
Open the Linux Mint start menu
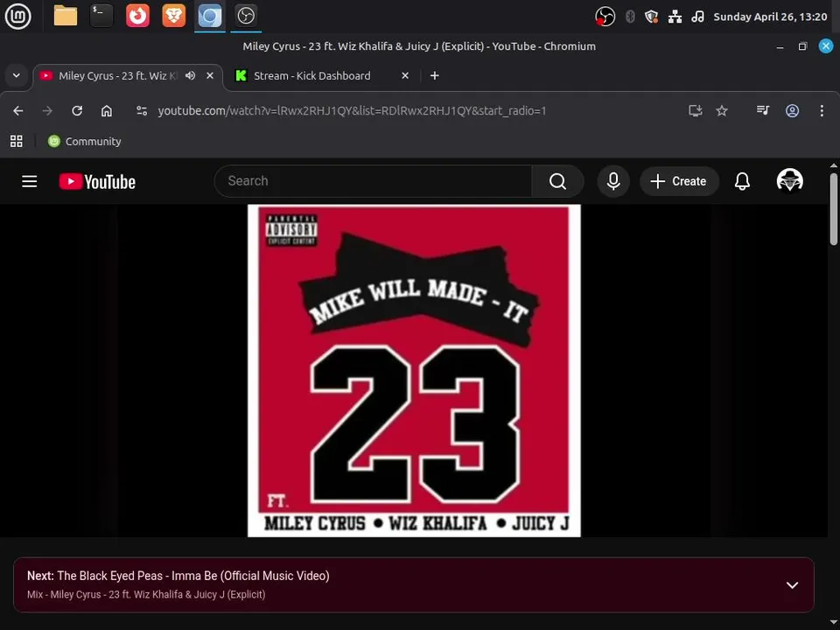[x=17, y=16]
